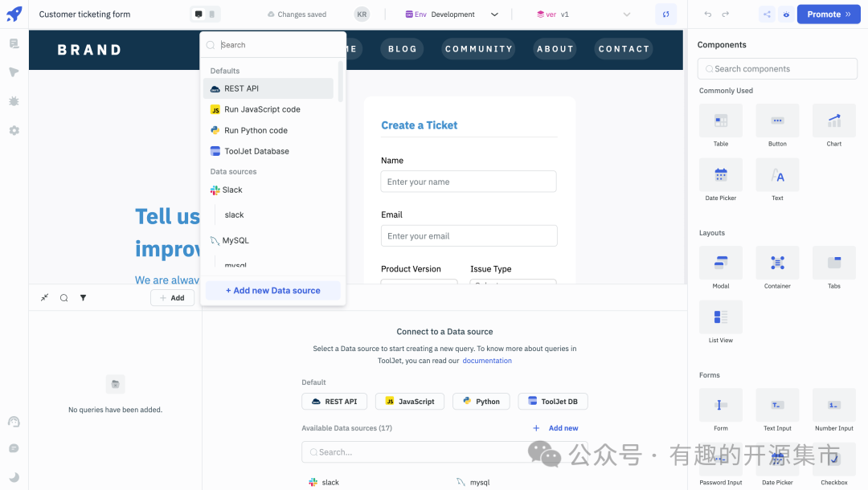Select ToolJet Database option
This screenshot has width=868, height=490.
coord(268,151)
